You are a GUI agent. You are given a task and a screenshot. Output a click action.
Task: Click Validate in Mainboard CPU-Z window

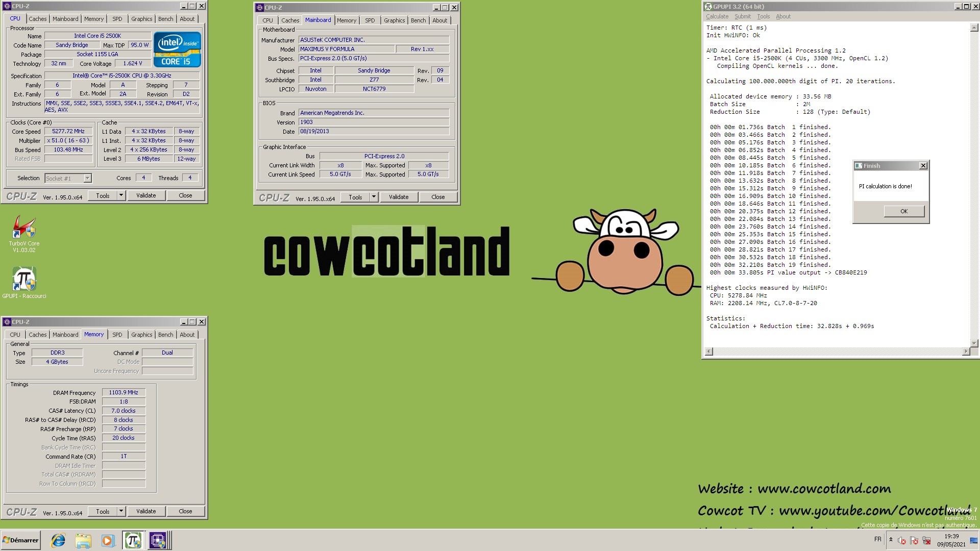pos(399,197)
